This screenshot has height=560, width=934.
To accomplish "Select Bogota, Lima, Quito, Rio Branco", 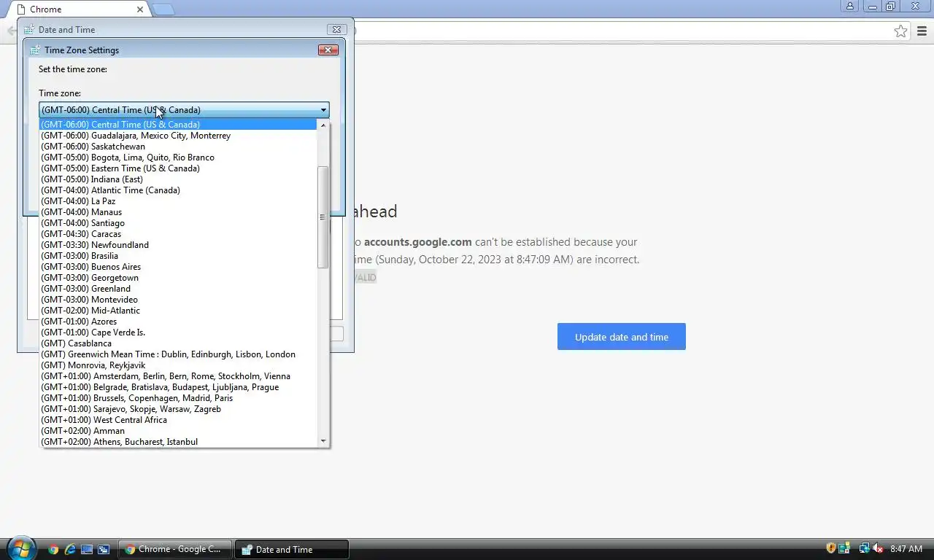I will (178, 157).
